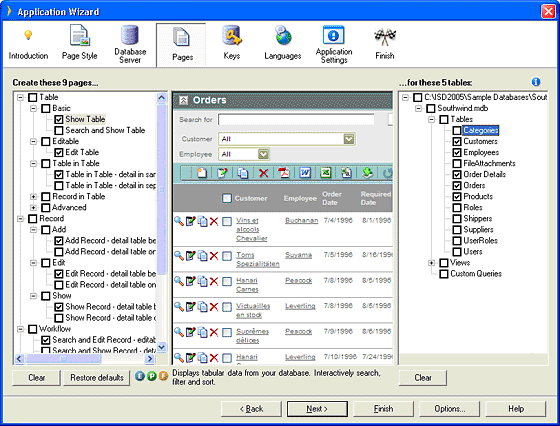Expand the Record in Table node
This screenshot has height=426, width=560.
tap(33, 196)
